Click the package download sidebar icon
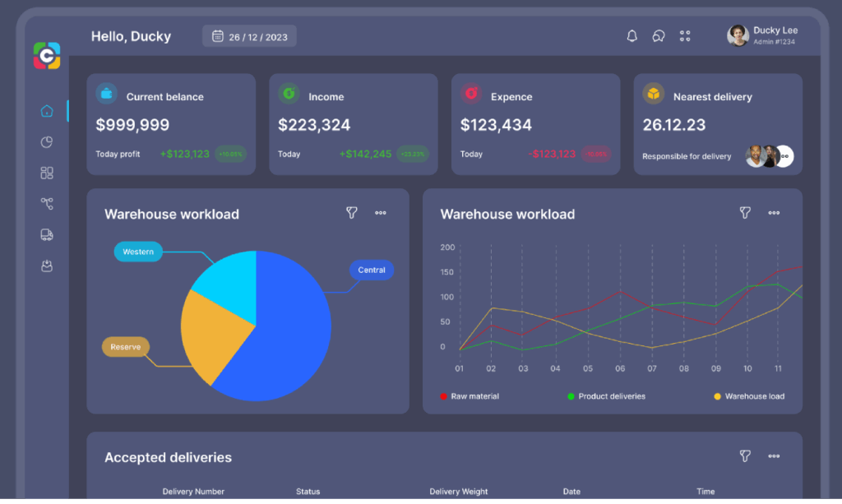 [x=47, y=266]
